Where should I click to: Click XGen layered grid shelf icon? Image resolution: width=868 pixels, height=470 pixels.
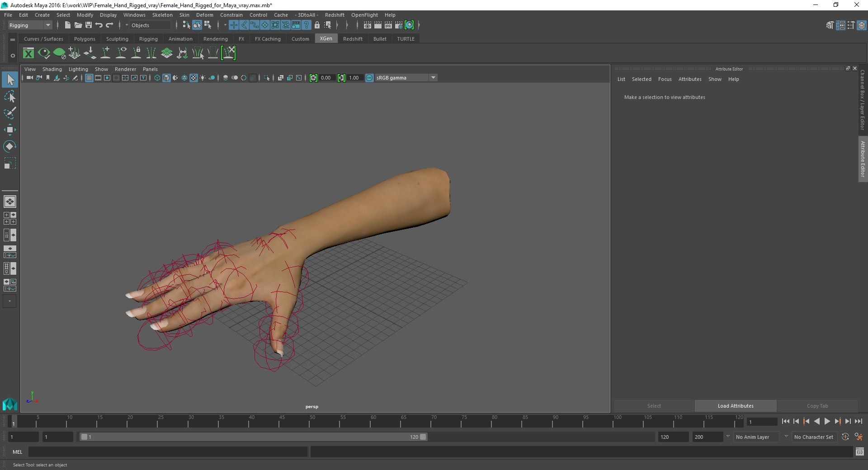coord(167,53)
